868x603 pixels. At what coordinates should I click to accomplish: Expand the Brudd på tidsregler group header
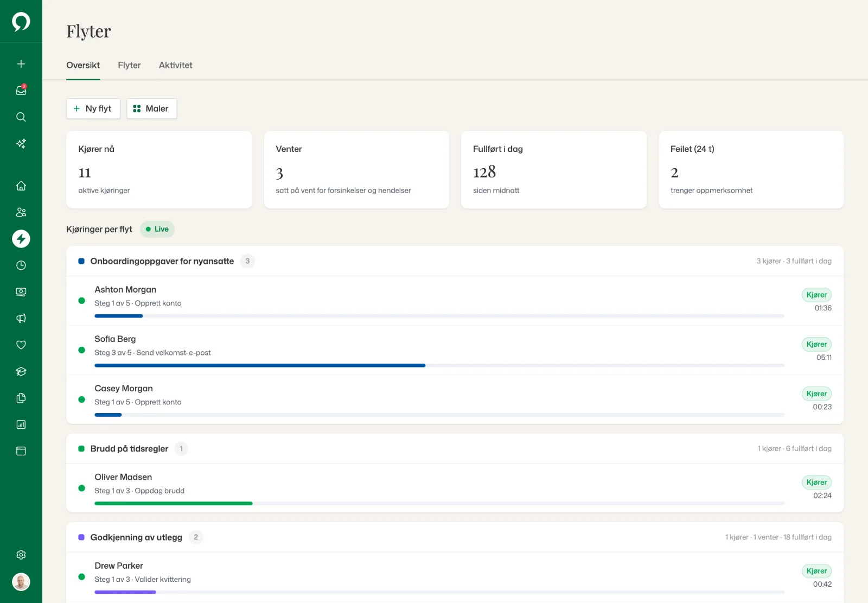click(455, 449)
